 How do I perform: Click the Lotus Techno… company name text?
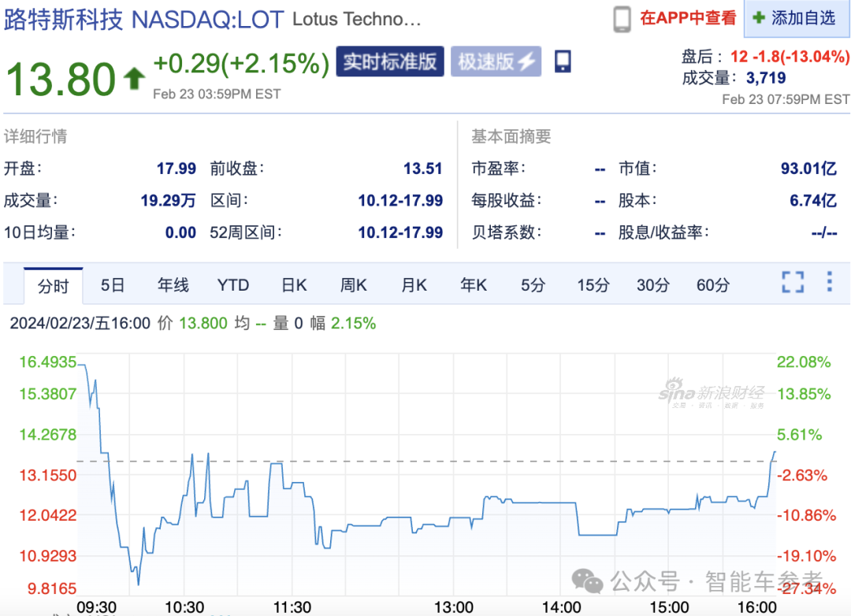(x=357, y=20)
